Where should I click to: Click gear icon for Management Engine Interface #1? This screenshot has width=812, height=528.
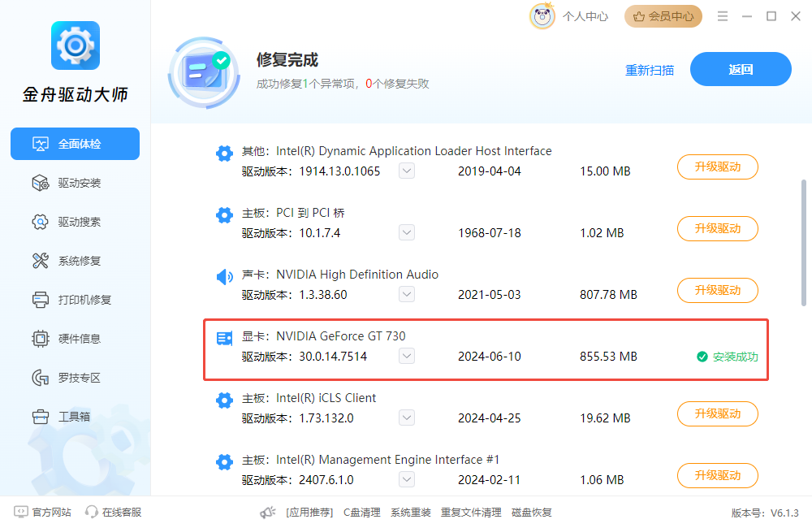coord(224,461)
